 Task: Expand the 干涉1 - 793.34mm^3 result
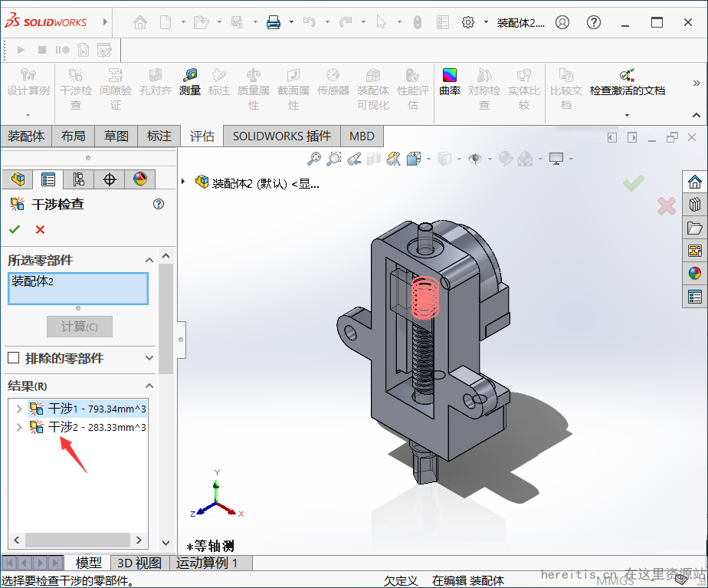19,409
